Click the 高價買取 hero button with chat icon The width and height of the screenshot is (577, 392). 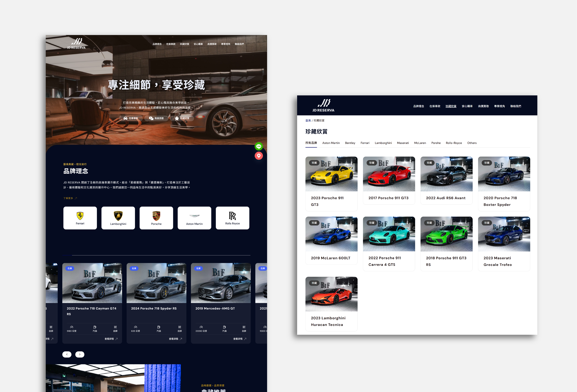[x=156, y=118]
